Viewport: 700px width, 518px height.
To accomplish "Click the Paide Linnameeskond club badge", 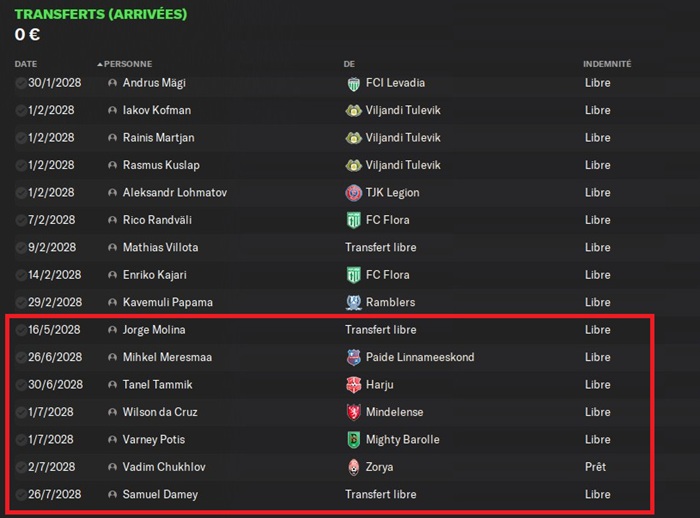I will coord(352,357).
